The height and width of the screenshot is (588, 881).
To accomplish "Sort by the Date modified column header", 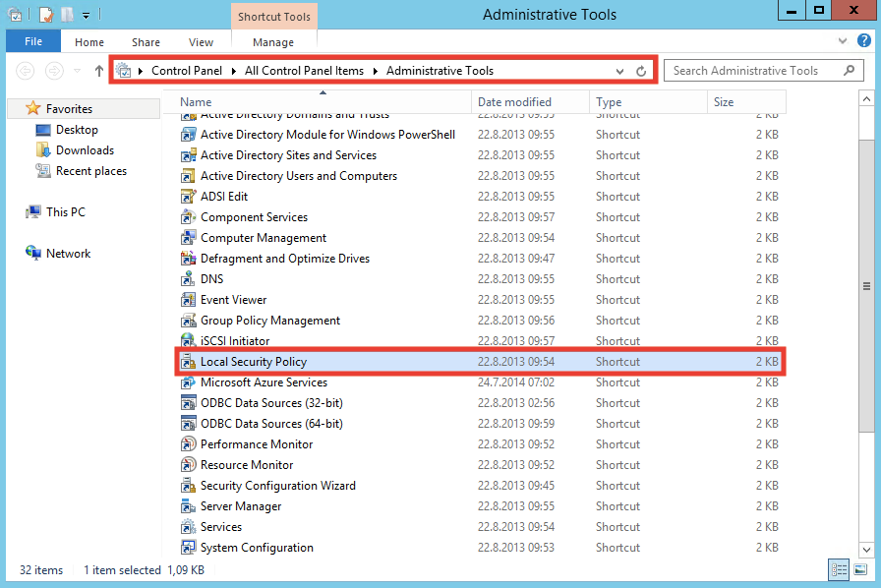I will coord(514,102).
